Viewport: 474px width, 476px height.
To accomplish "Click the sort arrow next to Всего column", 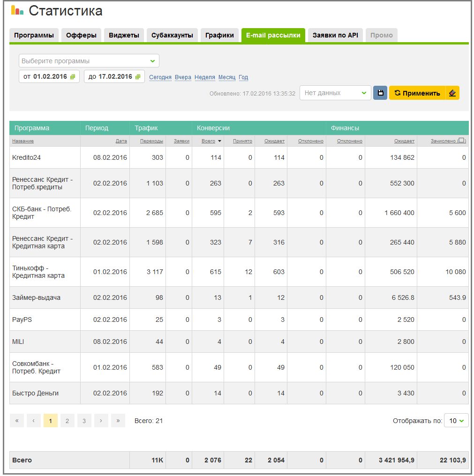I will pyautogui.click(x=219, y=141).
